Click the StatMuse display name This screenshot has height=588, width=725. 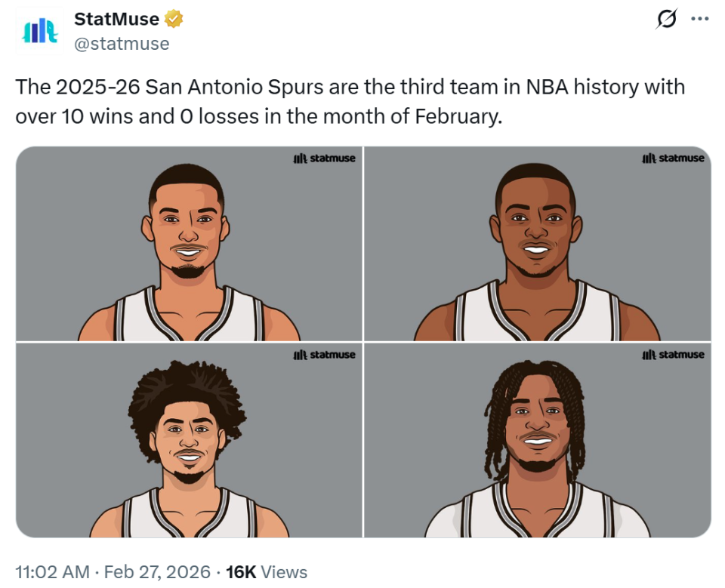[116, 20]
